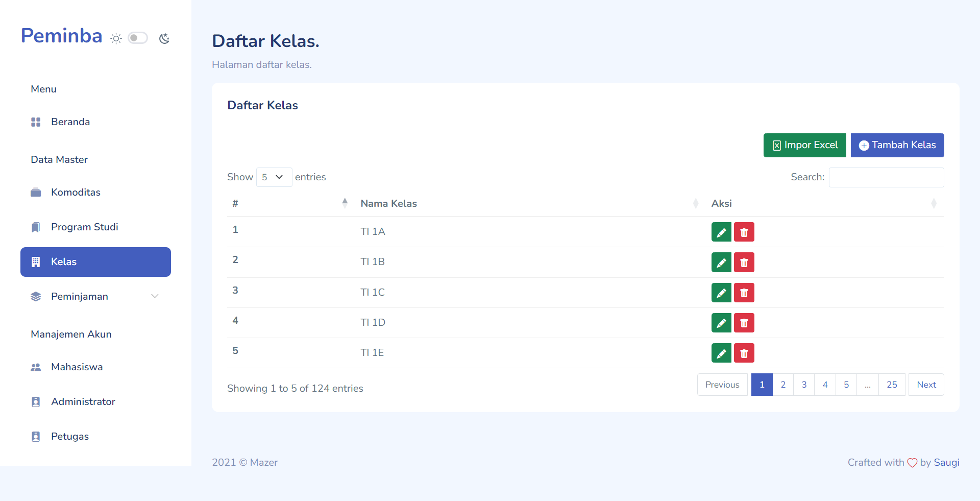This screenshot has width=980, height=501.
Task: Click the TI 1A class name
Action: (x=373, y=231)
